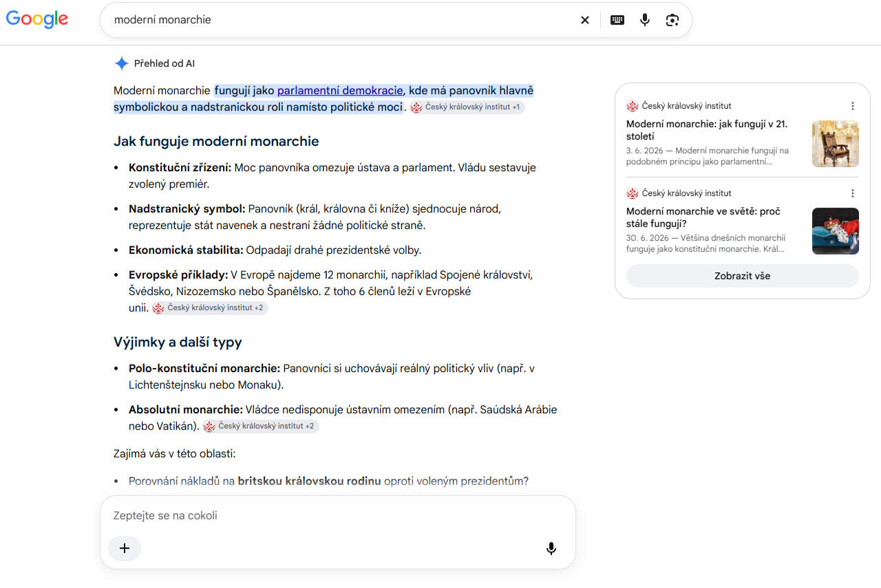Viewport: 881px width, 588px height.
Task: Click the Přehled od AI label
Action: pos(164,63)
